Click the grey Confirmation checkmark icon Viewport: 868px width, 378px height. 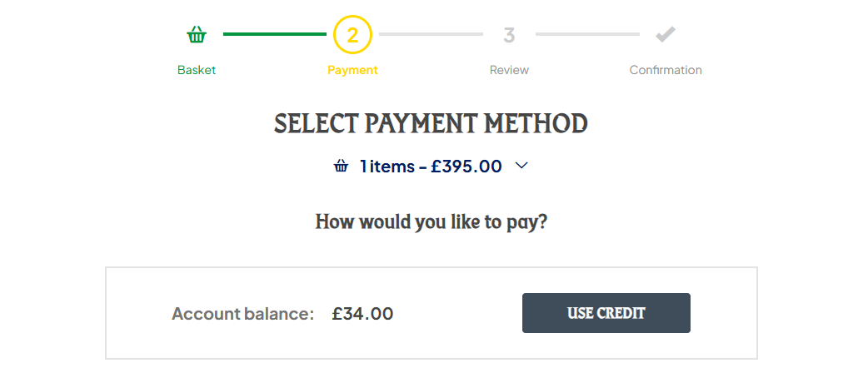pyautogui.click(x=666, y=35)
